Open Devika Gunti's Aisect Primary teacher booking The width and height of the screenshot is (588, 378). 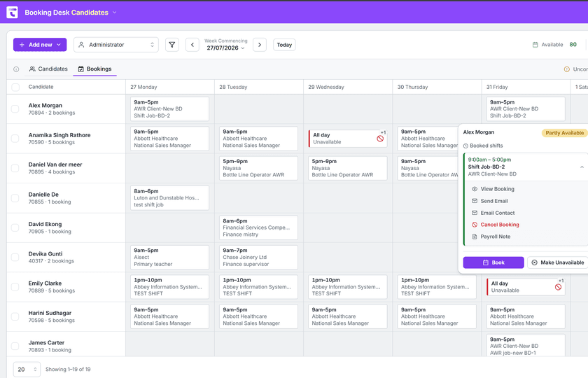[x=169, y=258]
